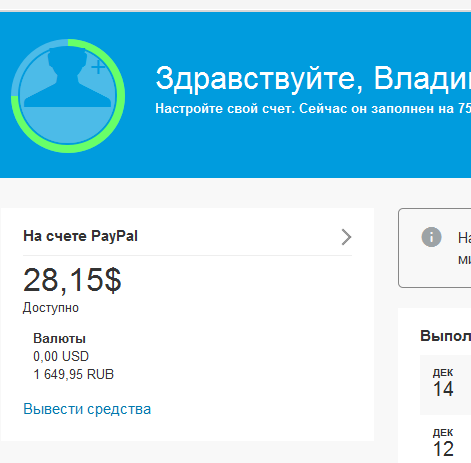Open the Выполненные transactions section heading
The width and height of the screenshot is (471, 463).
(446, 336)
